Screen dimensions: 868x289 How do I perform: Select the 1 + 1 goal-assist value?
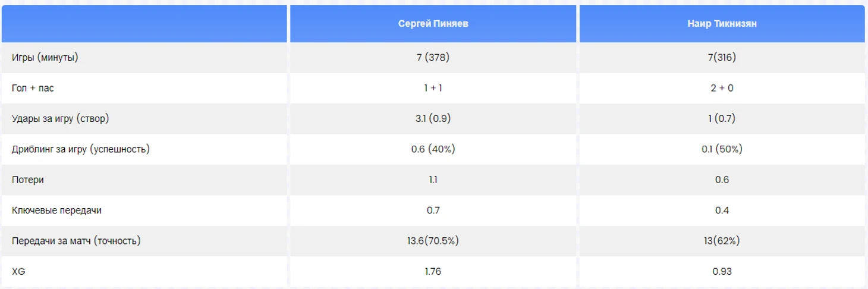pyautogui.click(x=433, y=88)
